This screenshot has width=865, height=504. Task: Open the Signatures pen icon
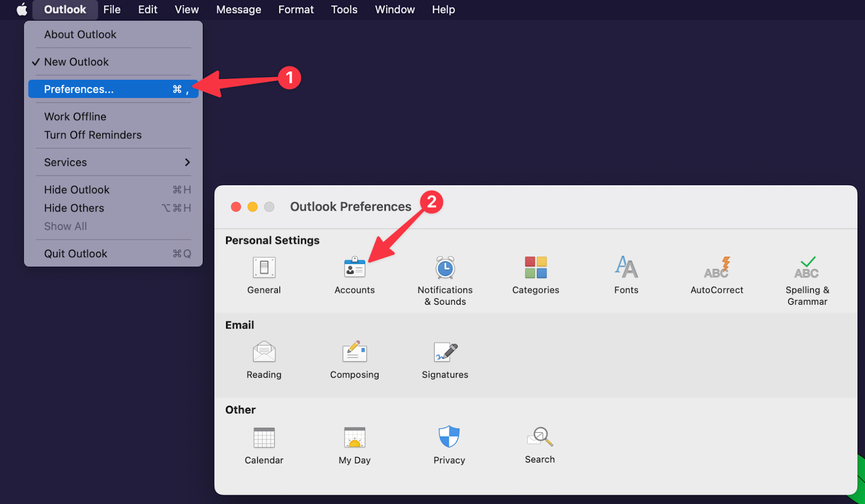[x=445, y=352]
